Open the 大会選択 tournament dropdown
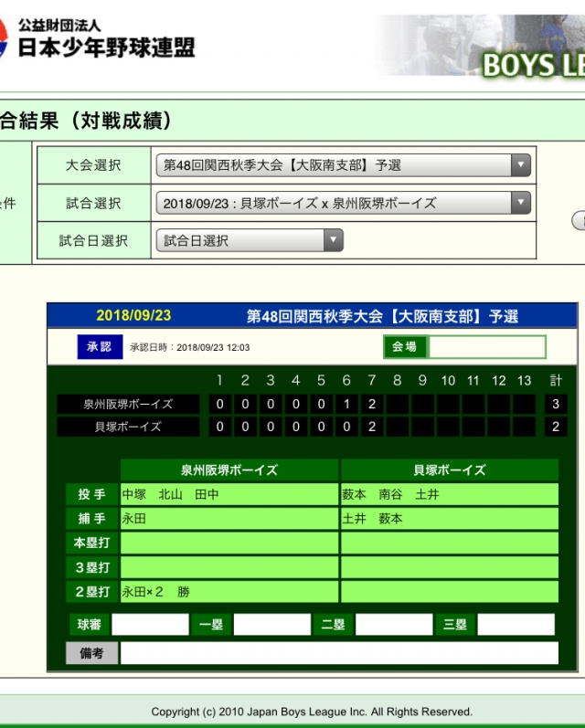 (343, 165)
